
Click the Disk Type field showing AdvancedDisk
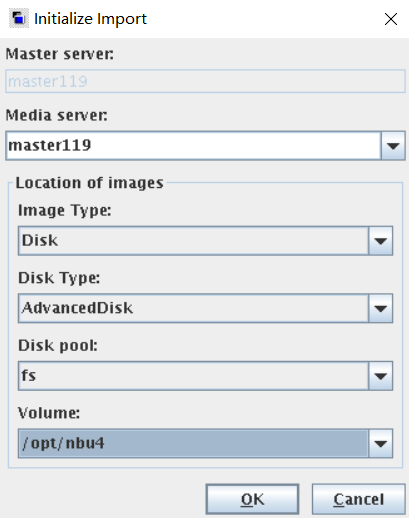click(193, 308)
